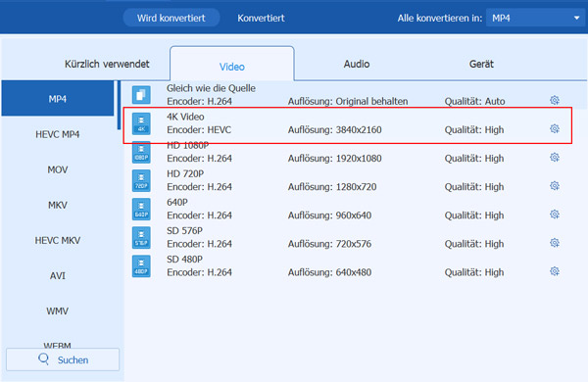Open the Alle konvertieren in MP4 dropdown
The image size is (588, 382).
pyautogui.click(x=535, y=18)
